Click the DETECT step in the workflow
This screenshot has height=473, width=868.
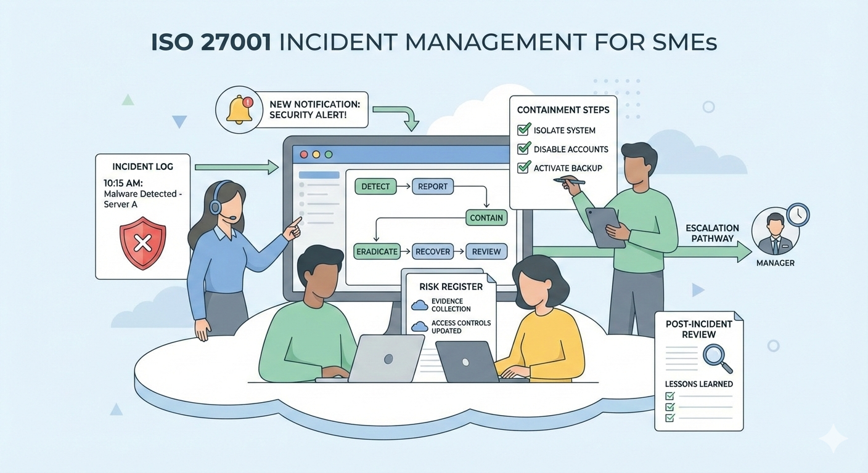tap(375, 186)
